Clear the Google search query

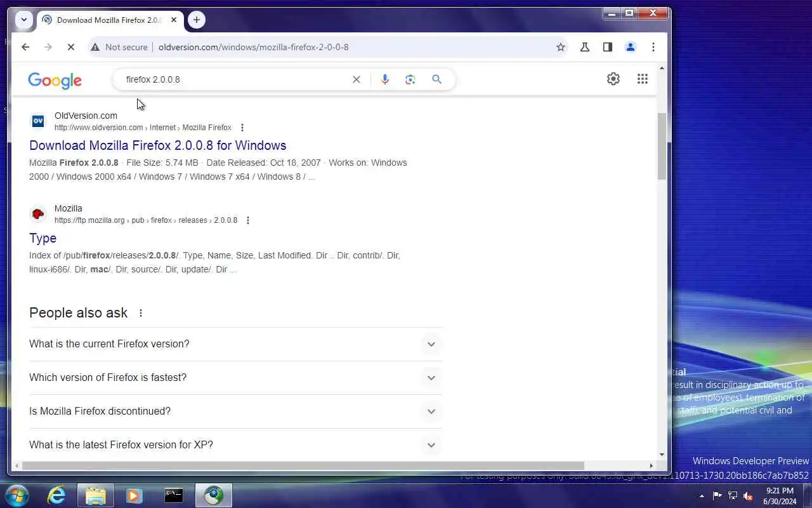tap(357, 79)
